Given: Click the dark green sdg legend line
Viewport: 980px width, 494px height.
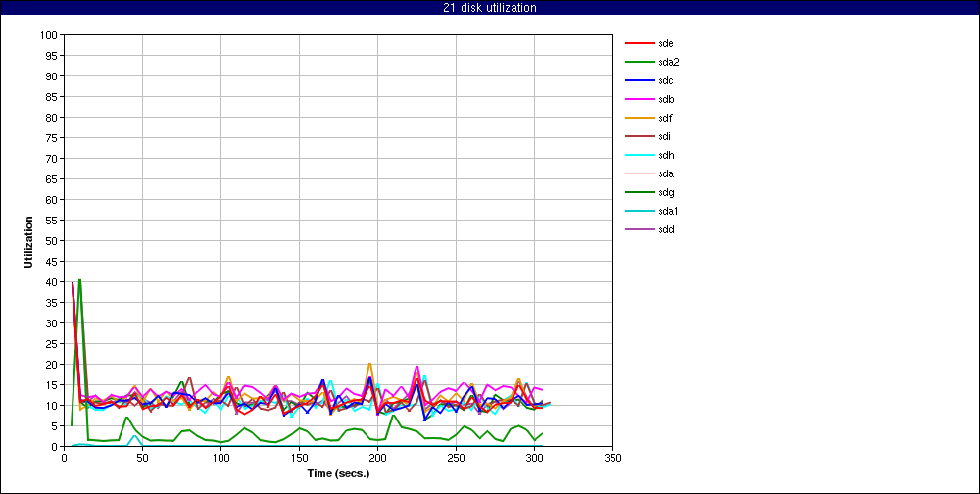Looking at the screenshot, I should [639, 192].
